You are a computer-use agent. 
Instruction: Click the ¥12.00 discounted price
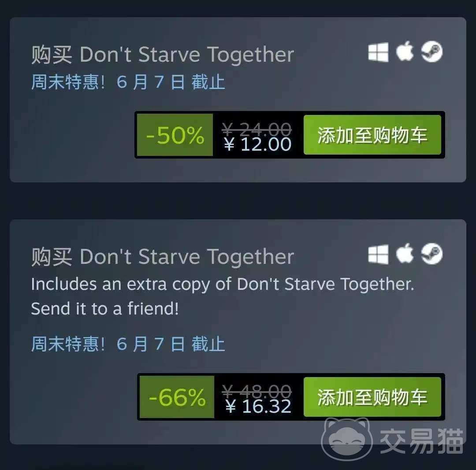coord(258,144)
